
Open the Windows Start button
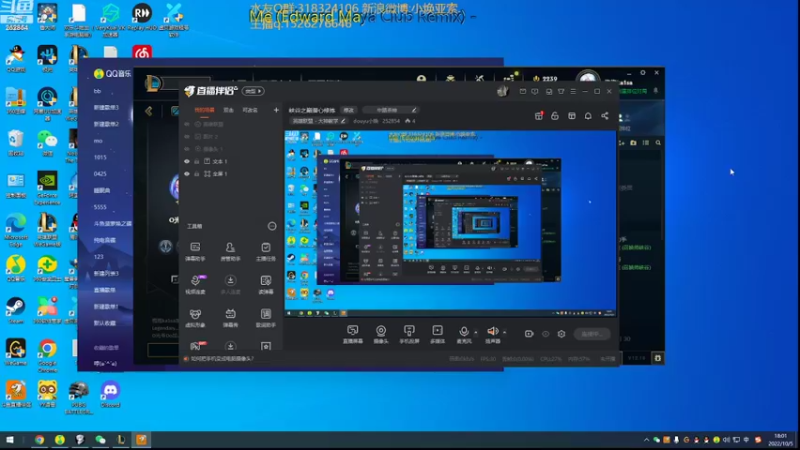[10, 439]
